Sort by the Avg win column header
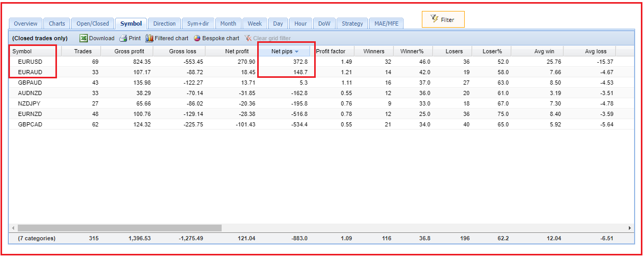Image resolution: width=644 pixels, height=257 pixels. pos(537,51)
